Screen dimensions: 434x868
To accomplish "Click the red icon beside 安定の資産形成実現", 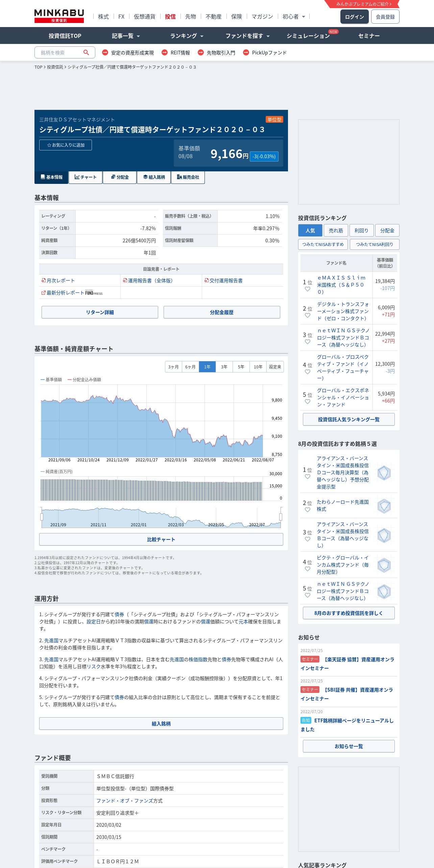I will click(105, 52).
